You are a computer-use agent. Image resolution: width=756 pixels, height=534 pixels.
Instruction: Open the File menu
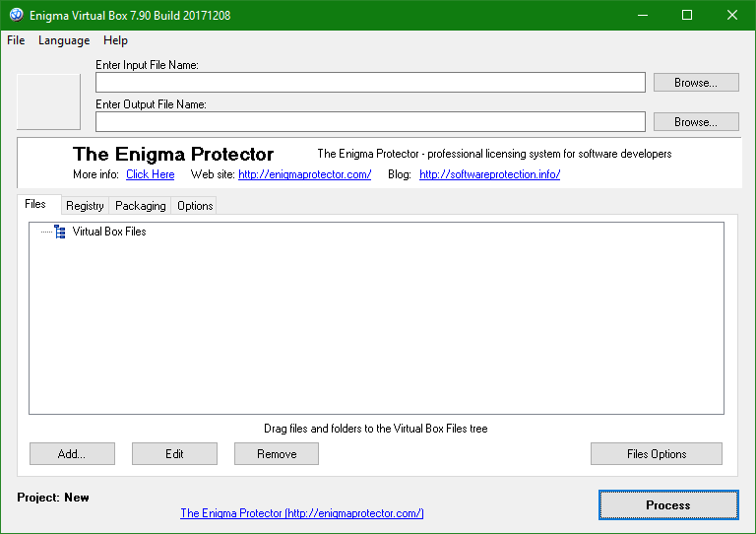(16, 40)
